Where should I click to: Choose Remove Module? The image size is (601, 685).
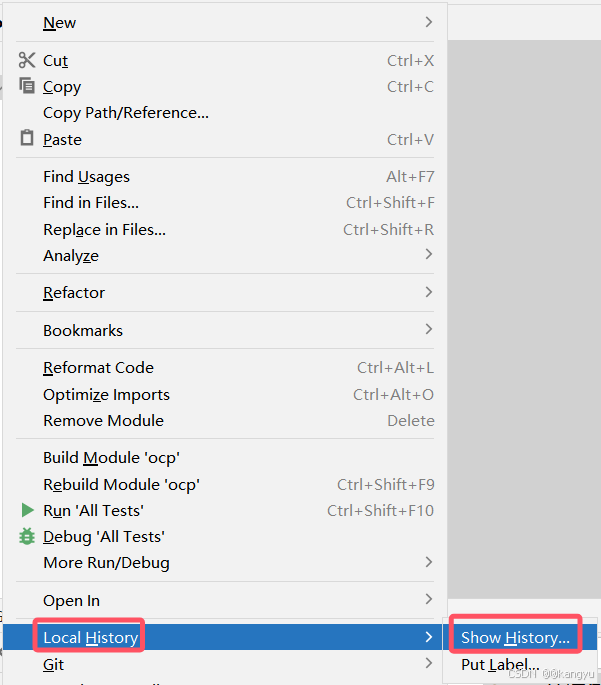tap(225, 421)
